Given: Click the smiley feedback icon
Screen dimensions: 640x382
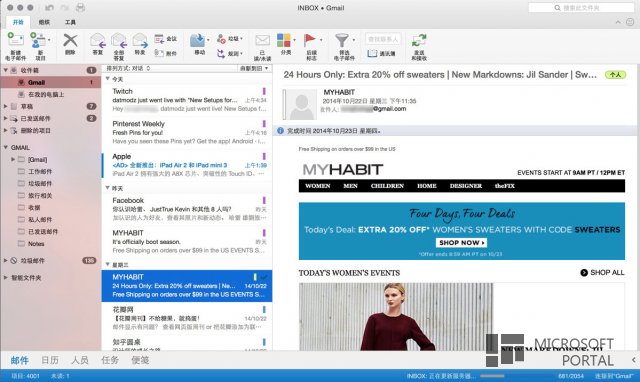Looking at the screenshot, I should click(630, 22).
